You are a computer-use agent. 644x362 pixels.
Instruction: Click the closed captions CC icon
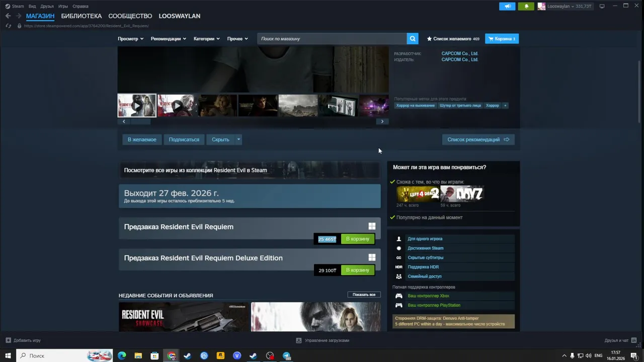399,258
